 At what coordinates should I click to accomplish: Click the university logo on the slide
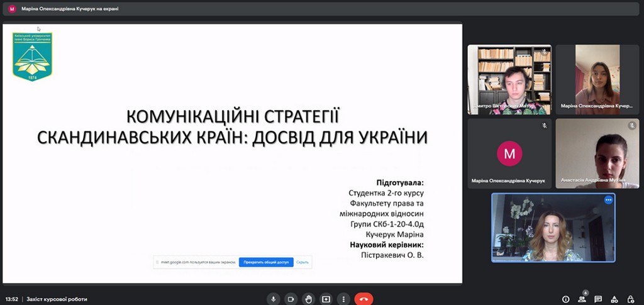coord(32,57)
